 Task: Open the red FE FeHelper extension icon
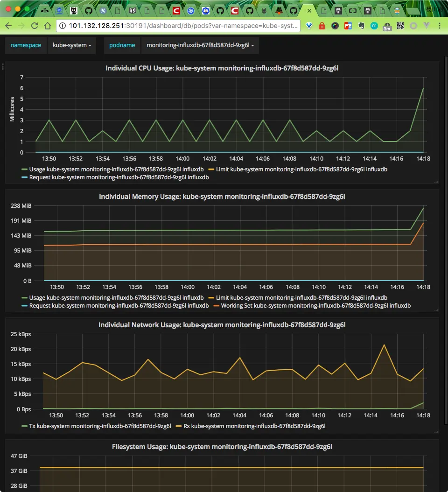348,26
